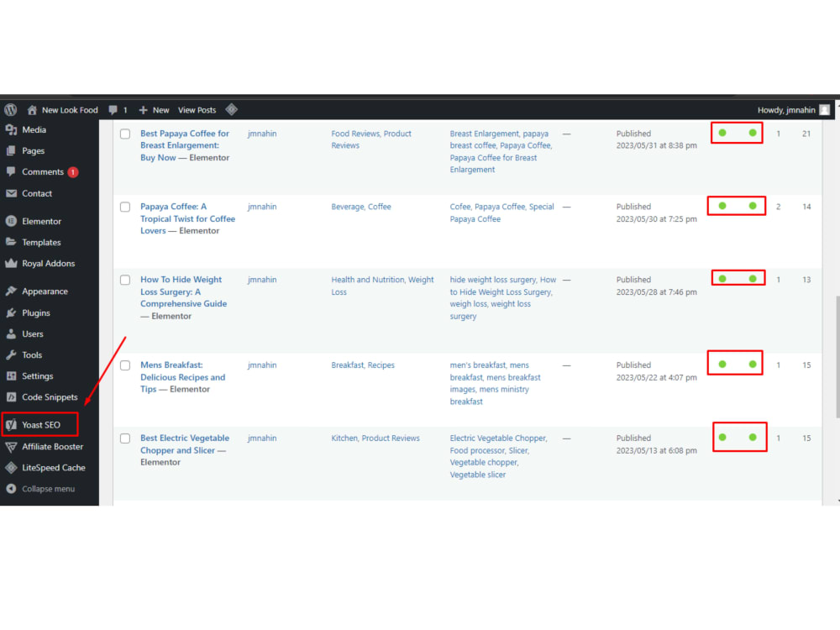
Task: Click the jmnahin avatar in the admin bar
Action: tap(825, 110)
